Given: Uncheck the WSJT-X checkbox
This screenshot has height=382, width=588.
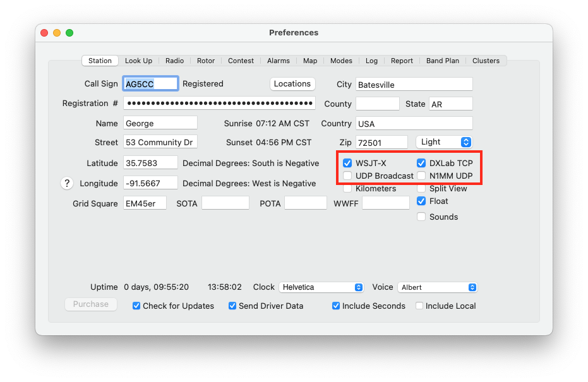Looking at the screenshot, I should click(347, 163).
